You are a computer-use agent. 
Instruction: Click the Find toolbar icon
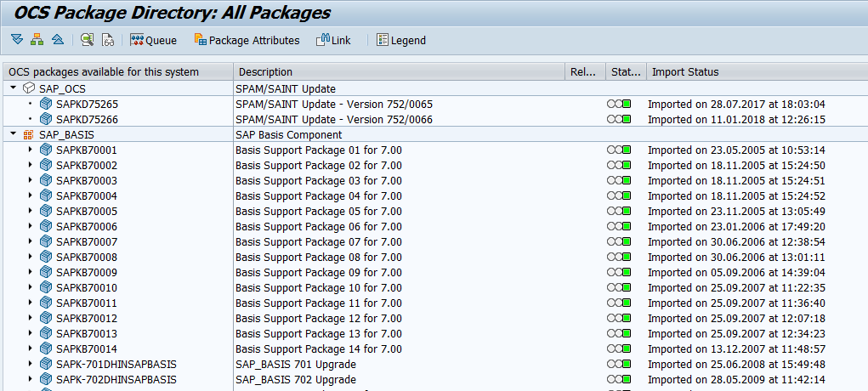point(87,40)
